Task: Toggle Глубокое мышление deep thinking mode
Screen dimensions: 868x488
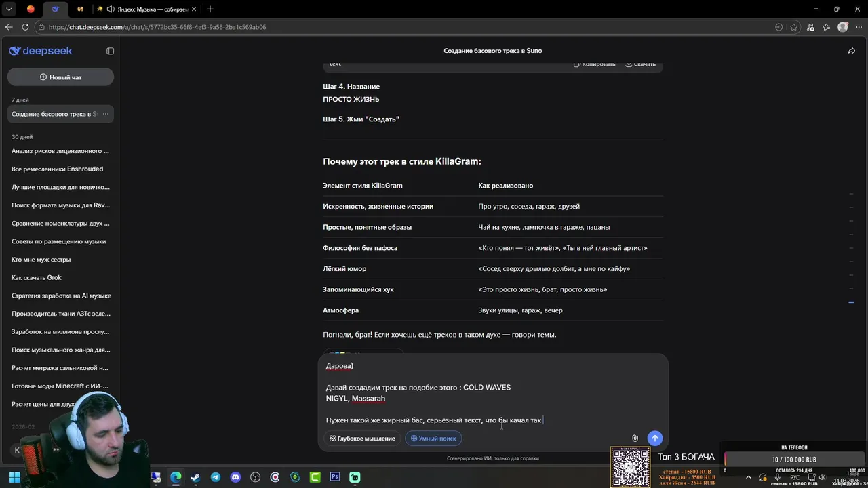Action: [362, 439]
